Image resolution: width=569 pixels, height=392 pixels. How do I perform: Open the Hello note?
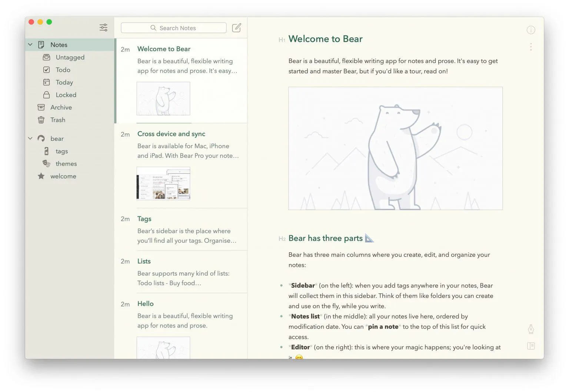click(181, 326)
